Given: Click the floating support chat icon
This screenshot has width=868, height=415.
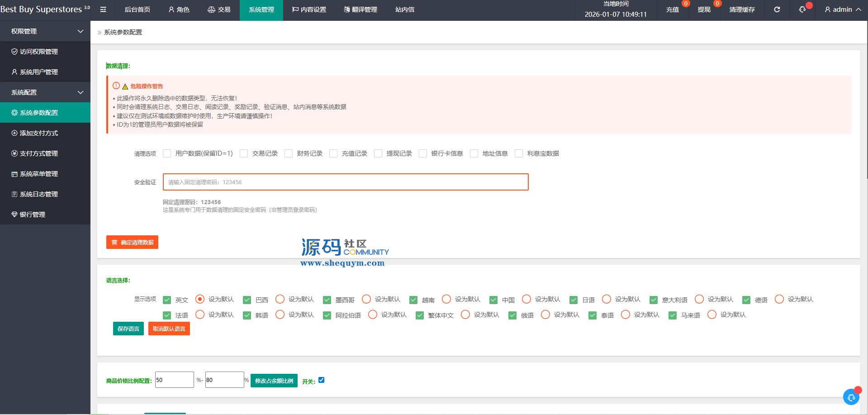Looking at the screenshot, I should click(851, 397).
